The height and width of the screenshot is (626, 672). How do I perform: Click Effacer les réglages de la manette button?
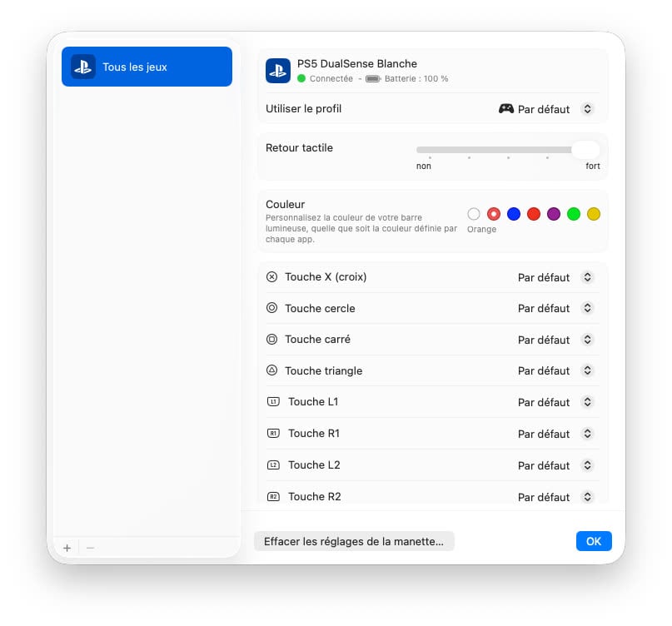point(354,541)
